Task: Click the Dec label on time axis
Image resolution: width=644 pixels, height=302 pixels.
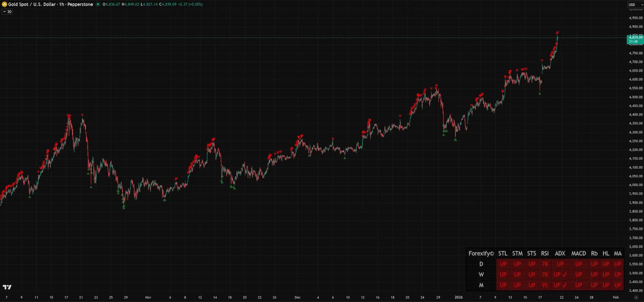Action: (298, 297)
